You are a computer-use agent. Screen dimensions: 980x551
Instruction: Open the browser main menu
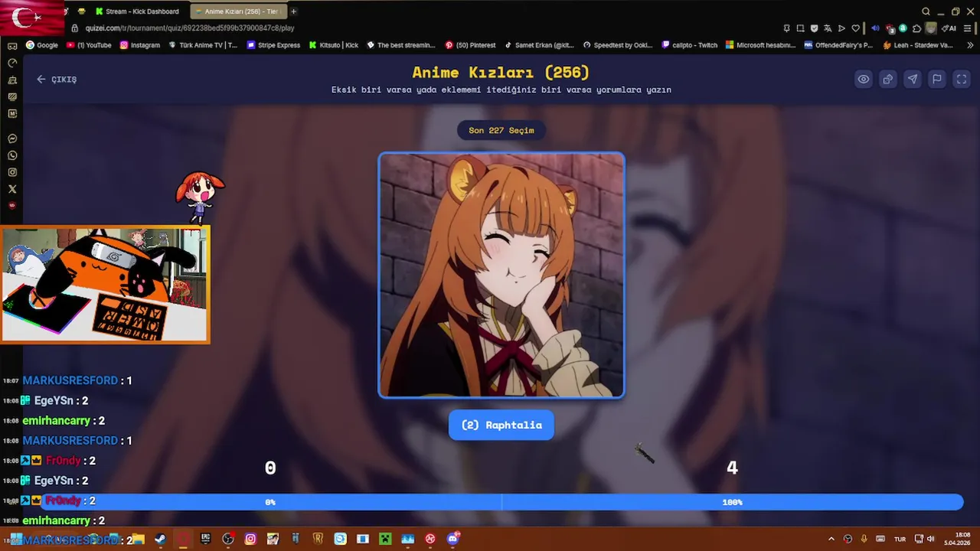point(968,28)
